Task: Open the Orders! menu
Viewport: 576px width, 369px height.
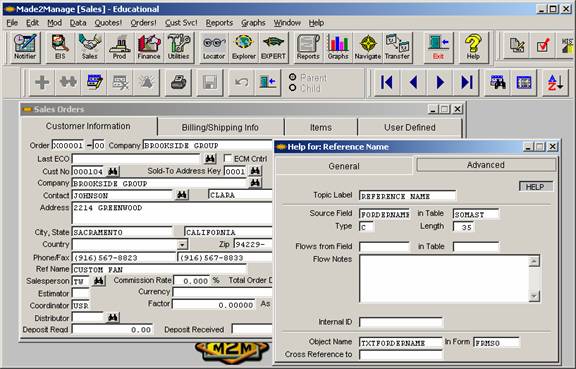Action: (144, 23)
